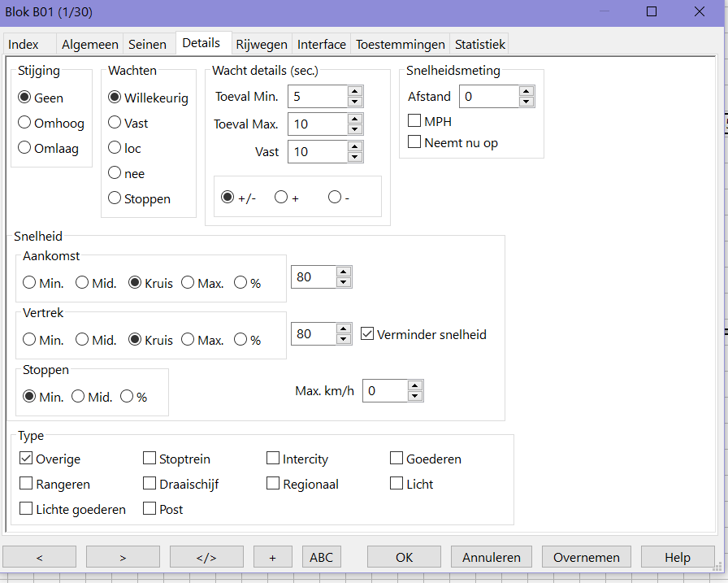Choose Stoppen in the Wachten group
Image resolution: width=728 pixels, height=583 pixels.
(115, 198)
